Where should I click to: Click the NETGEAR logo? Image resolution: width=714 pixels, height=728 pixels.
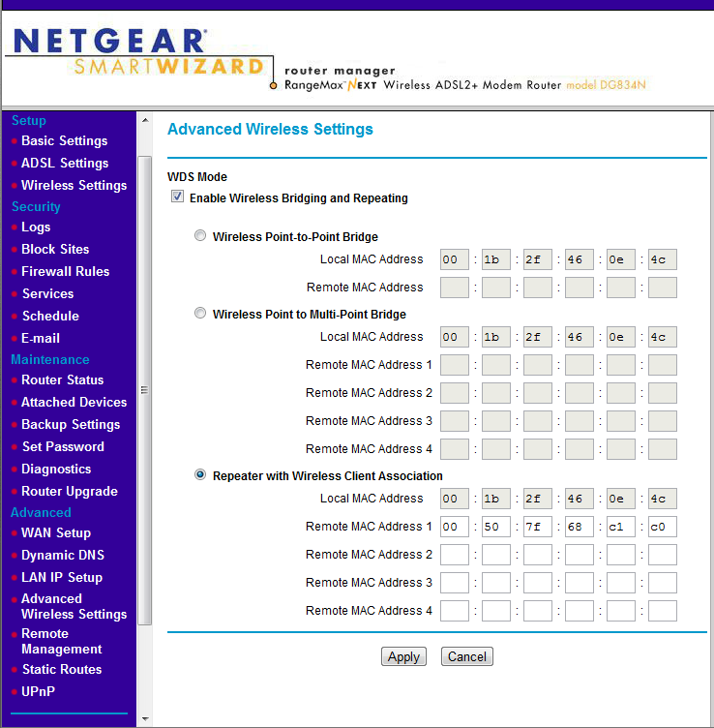pos(110,41)
